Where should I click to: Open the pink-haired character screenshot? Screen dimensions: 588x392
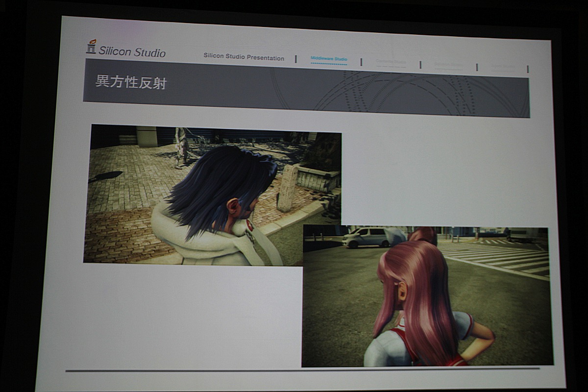pos(427,296)
